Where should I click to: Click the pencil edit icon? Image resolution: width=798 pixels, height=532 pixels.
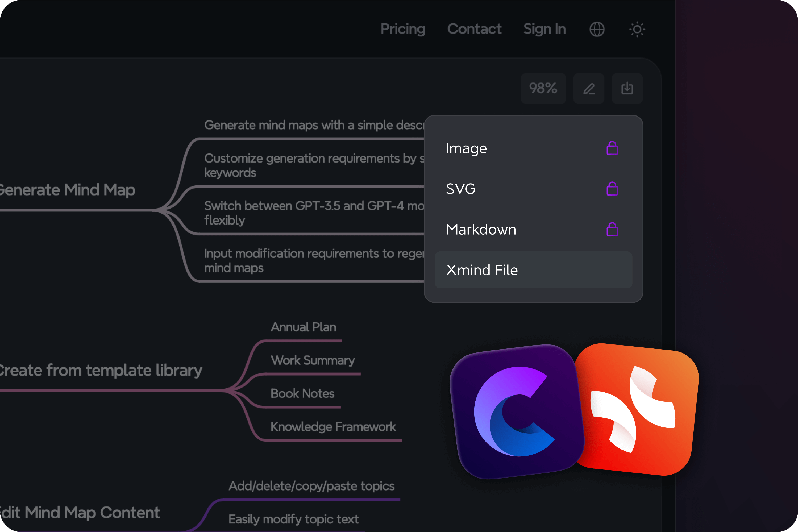point(589,89)
